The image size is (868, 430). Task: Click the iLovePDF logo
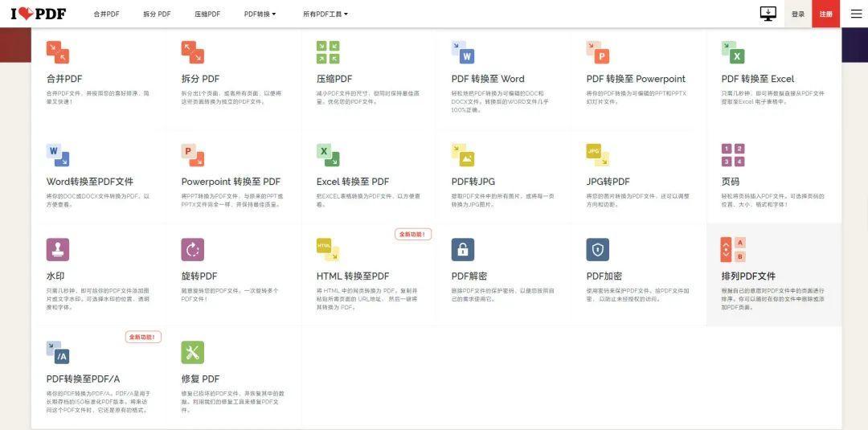pyautogui.click(x=39, y=14)
